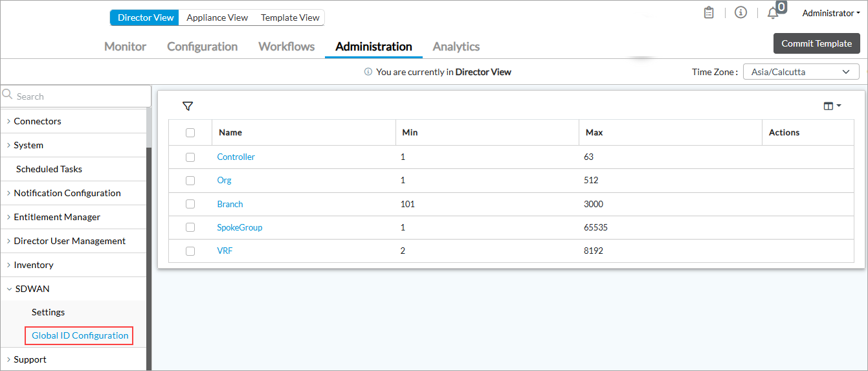The image size is (868, 371).
Task: Open the SpokeGroup ID link
Action: (x=239, y=227)
